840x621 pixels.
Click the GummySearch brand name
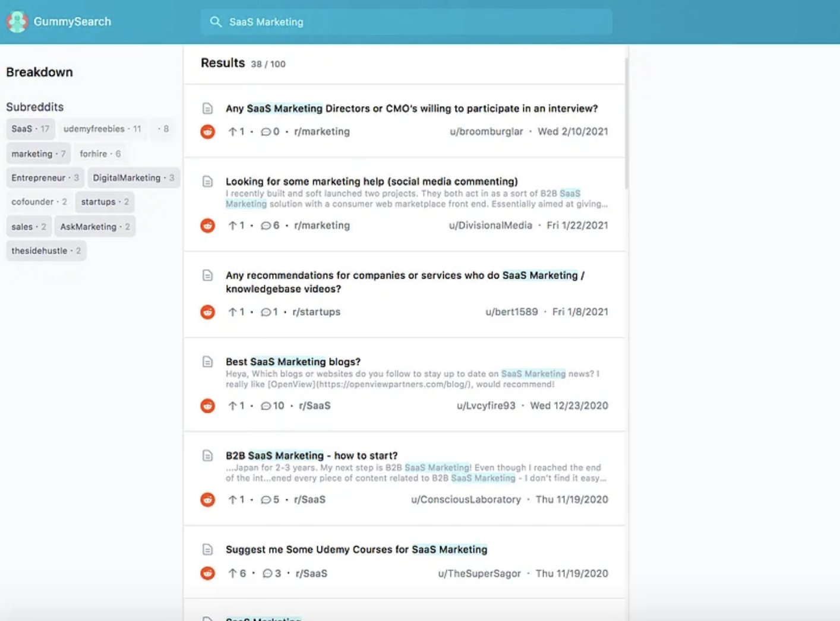72,21
